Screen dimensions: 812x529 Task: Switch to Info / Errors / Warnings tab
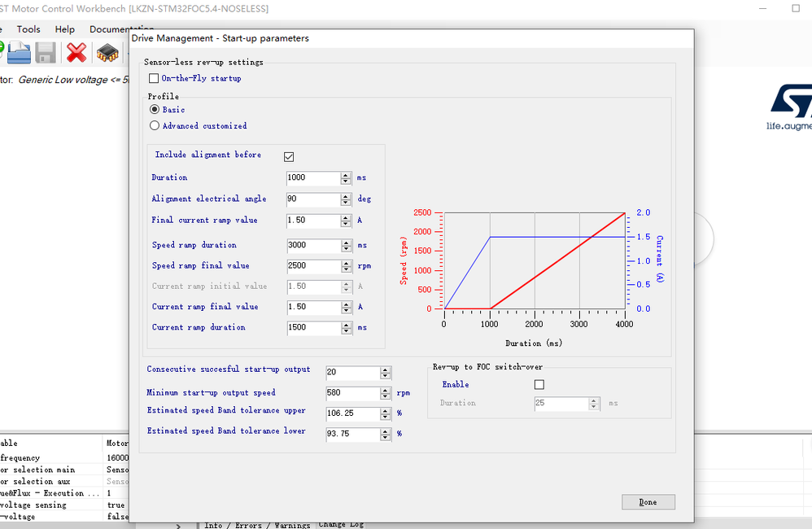tap(257, 526)
